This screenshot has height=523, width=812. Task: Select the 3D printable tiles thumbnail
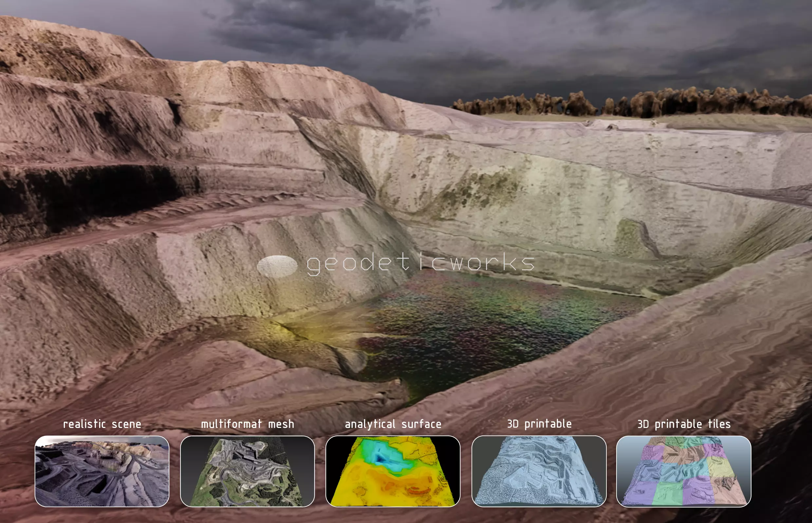(x=683, y=471)
